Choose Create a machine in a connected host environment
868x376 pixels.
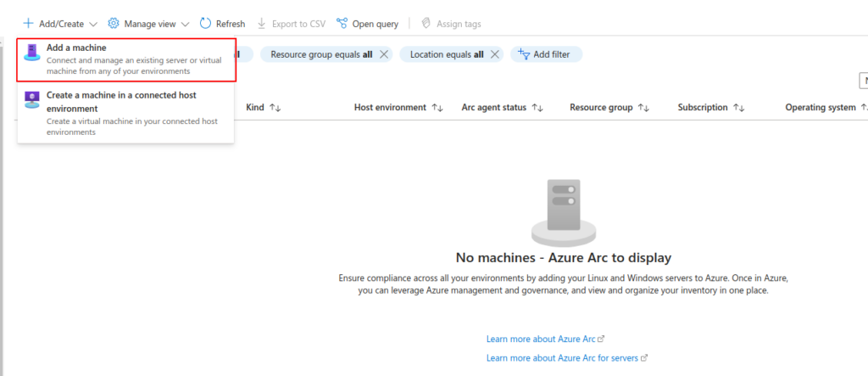click(x=125, y=113)
